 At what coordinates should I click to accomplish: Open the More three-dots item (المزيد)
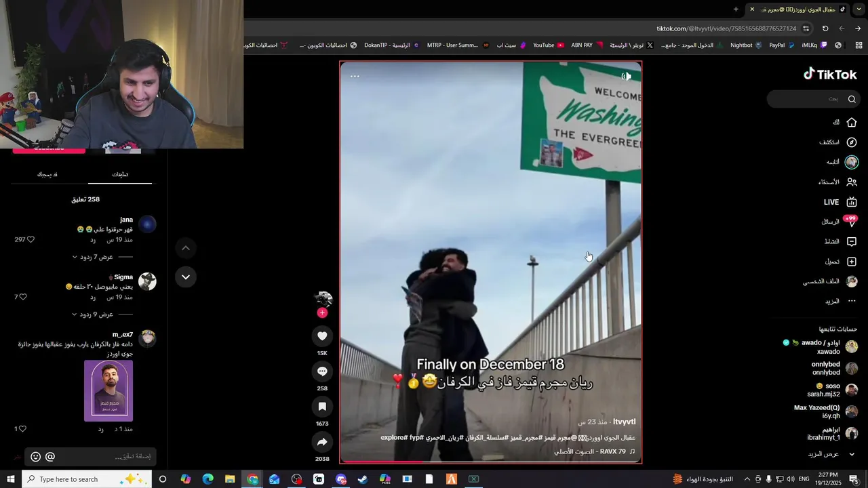[x=841, y=301]
